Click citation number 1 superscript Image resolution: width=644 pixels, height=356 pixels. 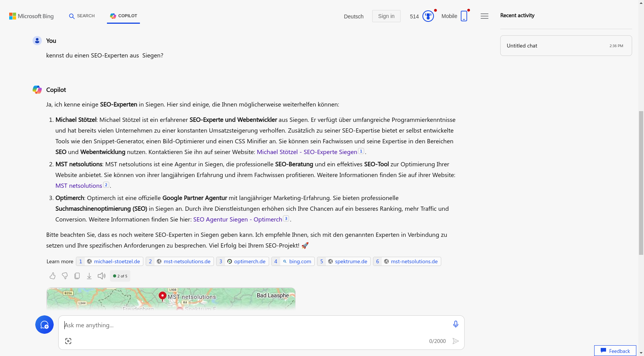361,151
